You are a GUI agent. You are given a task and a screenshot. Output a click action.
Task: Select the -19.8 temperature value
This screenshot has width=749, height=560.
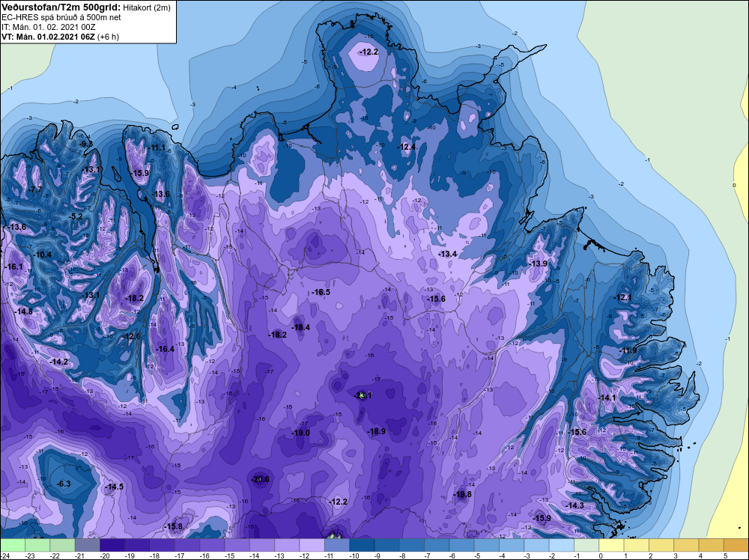tap(462, 495)
